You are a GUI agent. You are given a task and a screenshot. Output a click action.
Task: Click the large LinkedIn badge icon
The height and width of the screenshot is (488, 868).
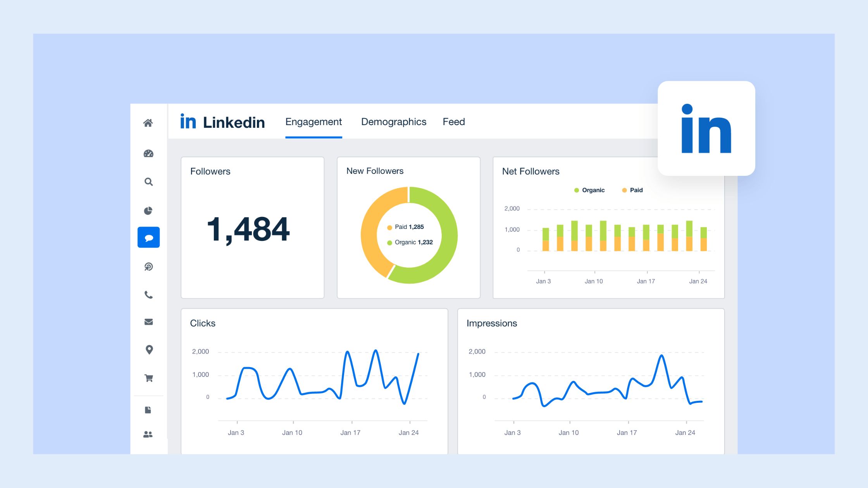(706, 128)
